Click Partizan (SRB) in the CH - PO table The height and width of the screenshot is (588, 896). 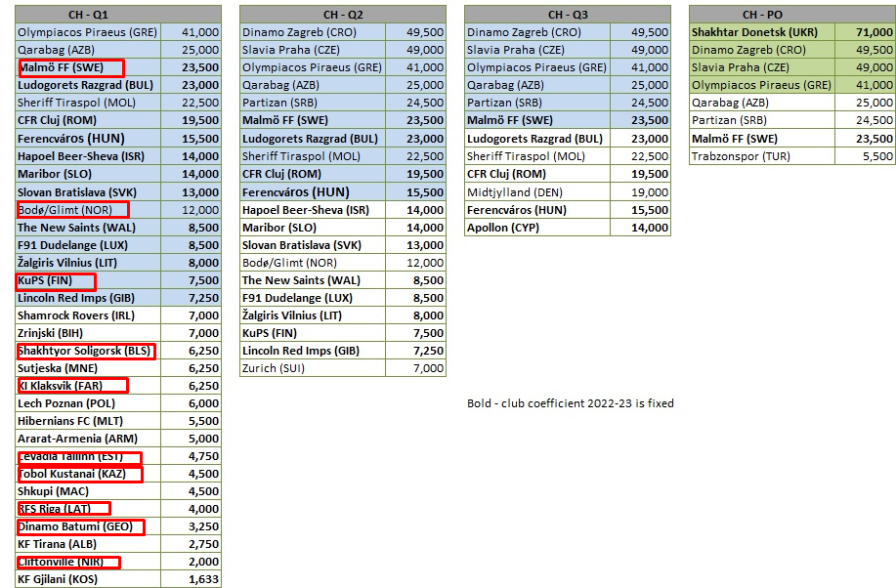(762, 120)
